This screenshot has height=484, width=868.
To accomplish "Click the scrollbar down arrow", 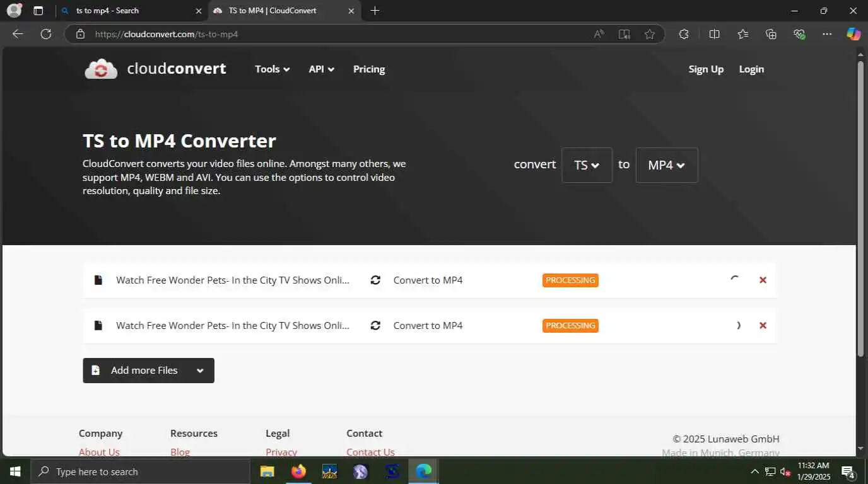I will click(x=861, y=449).
